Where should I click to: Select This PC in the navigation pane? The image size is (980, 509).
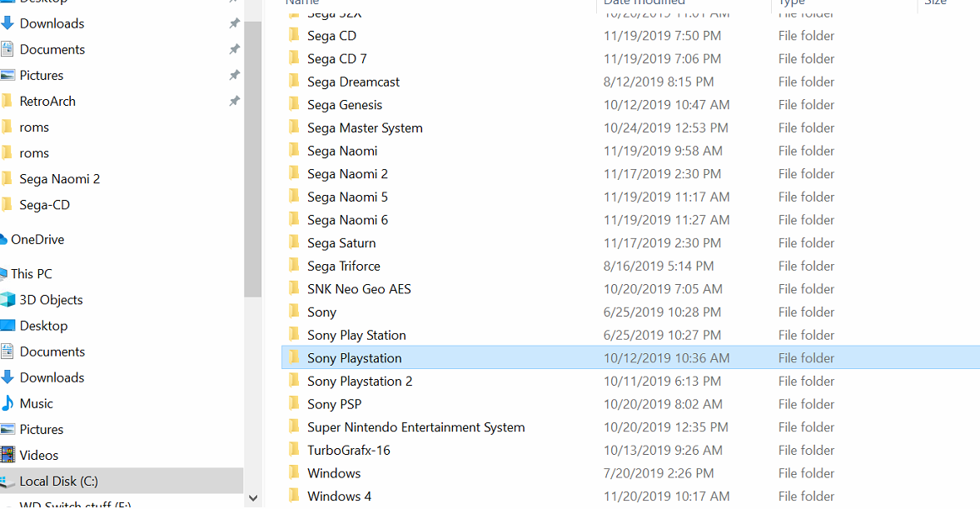point(32,274)
